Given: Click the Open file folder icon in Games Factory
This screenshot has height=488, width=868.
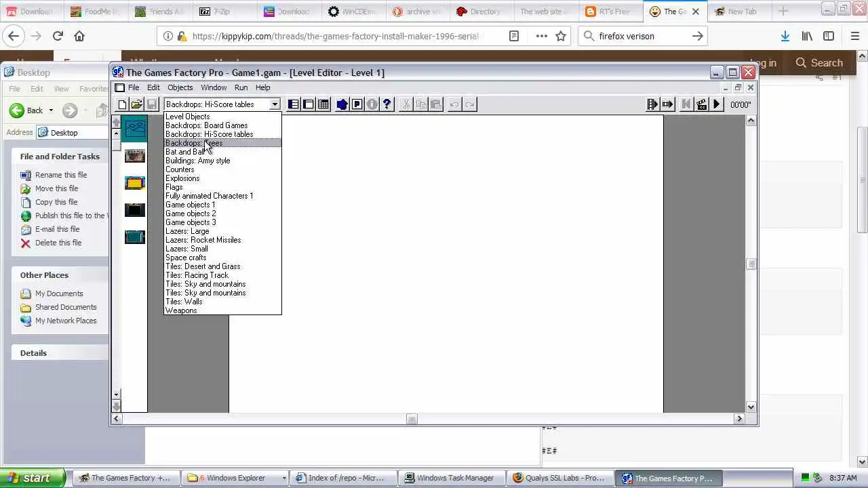Looking at the screenshot, I should pos(137,104).
